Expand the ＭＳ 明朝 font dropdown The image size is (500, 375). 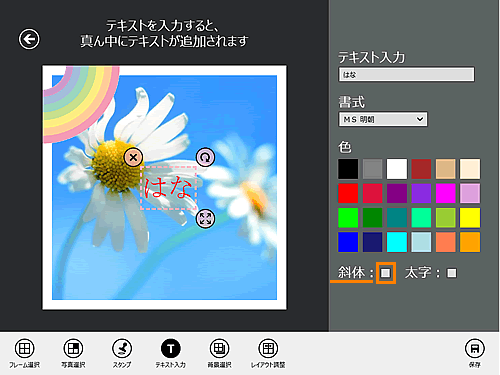(383, 119)
